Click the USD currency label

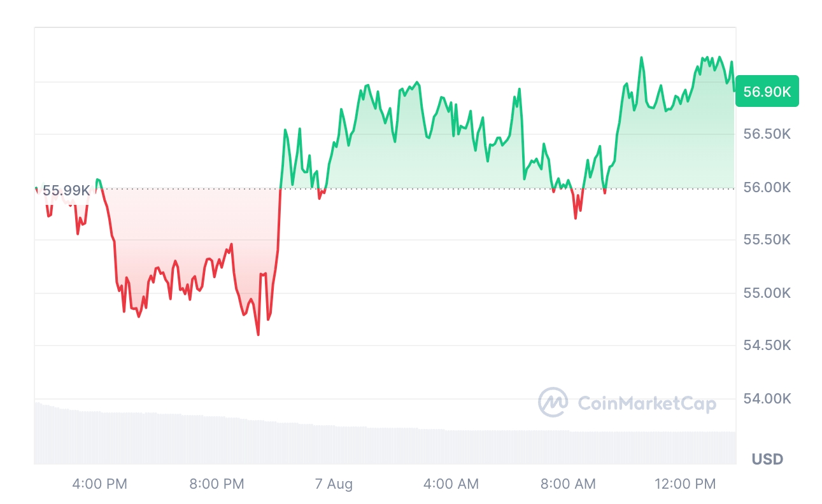[767, 459]
